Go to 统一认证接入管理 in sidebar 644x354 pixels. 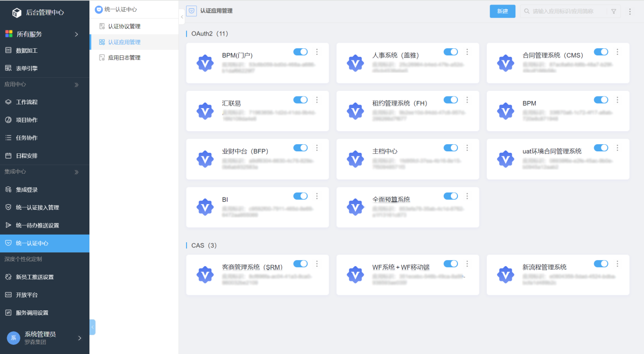pyautogui.click(x=37, y=207)
